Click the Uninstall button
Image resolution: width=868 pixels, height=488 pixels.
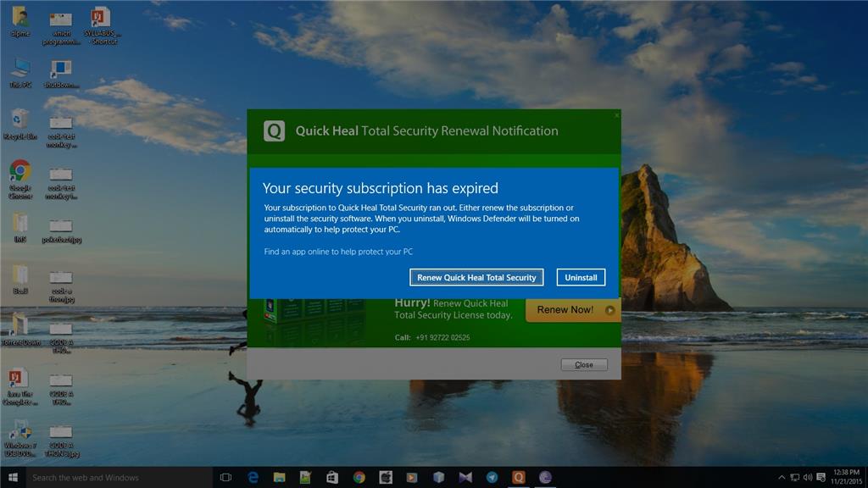581,277
